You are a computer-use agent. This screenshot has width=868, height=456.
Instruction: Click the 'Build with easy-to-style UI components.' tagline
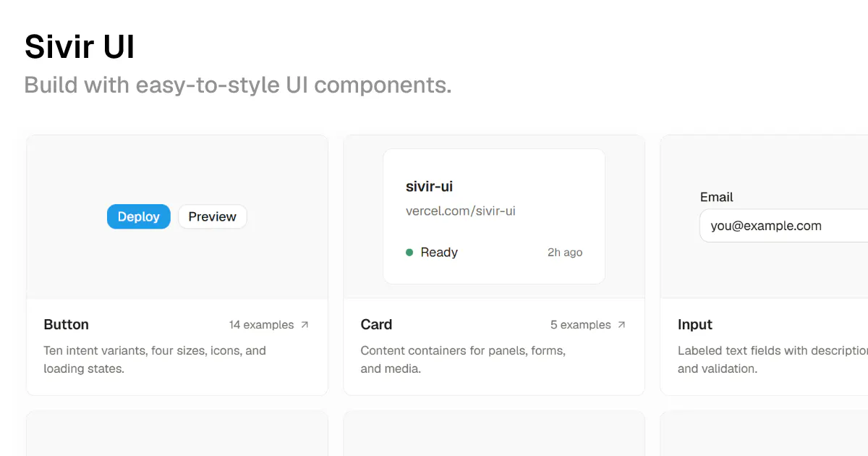point(238,85)
